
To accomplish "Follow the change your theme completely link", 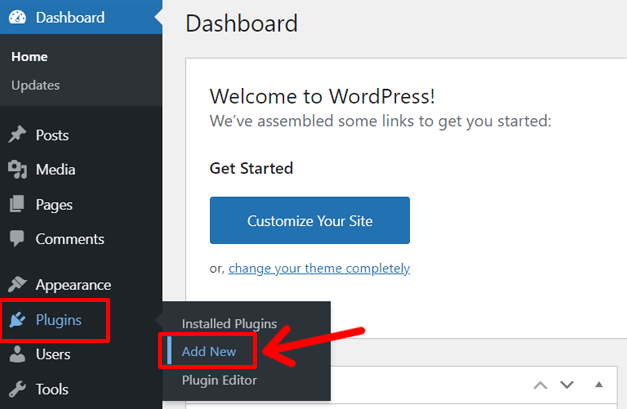I will 319,268.
